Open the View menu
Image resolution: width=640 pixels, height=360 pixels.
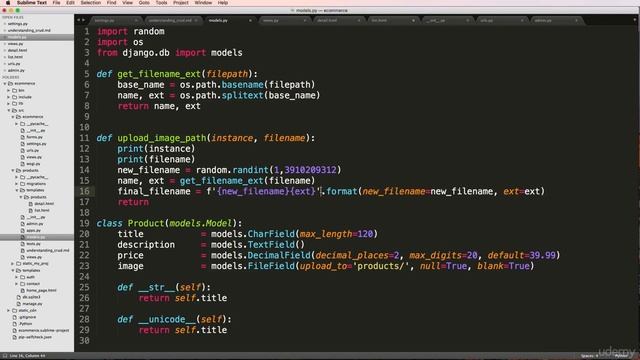pos(127,2)
